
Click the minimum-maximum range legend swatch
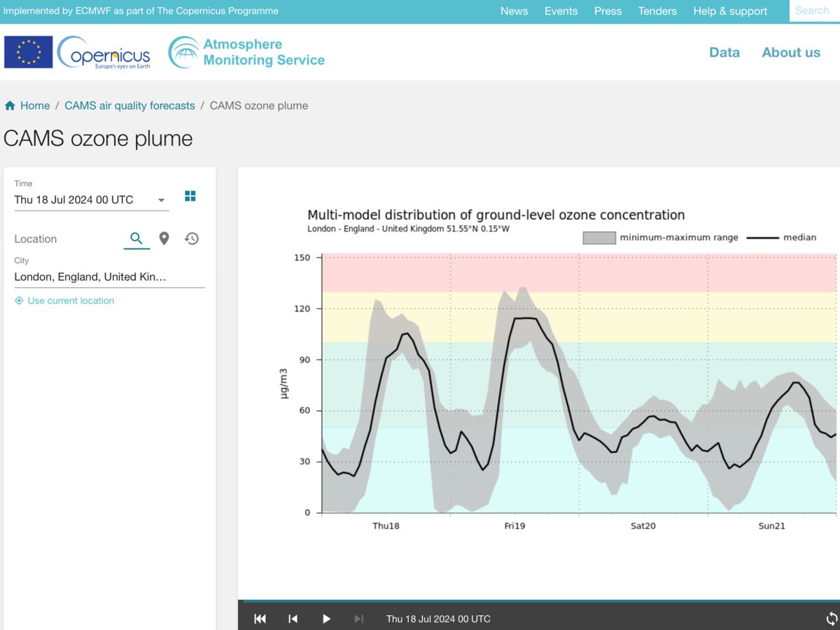point(599,237)
